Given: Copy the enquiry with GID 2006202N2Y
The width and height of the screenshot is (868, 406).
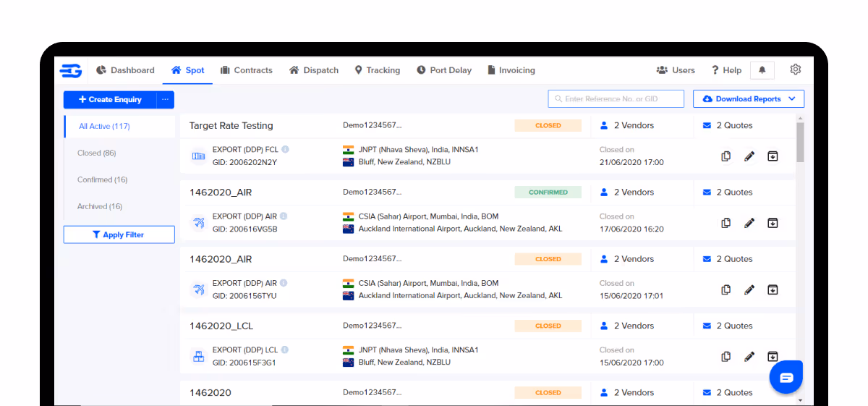Looking at the screenshot, I should pos(726,156).
